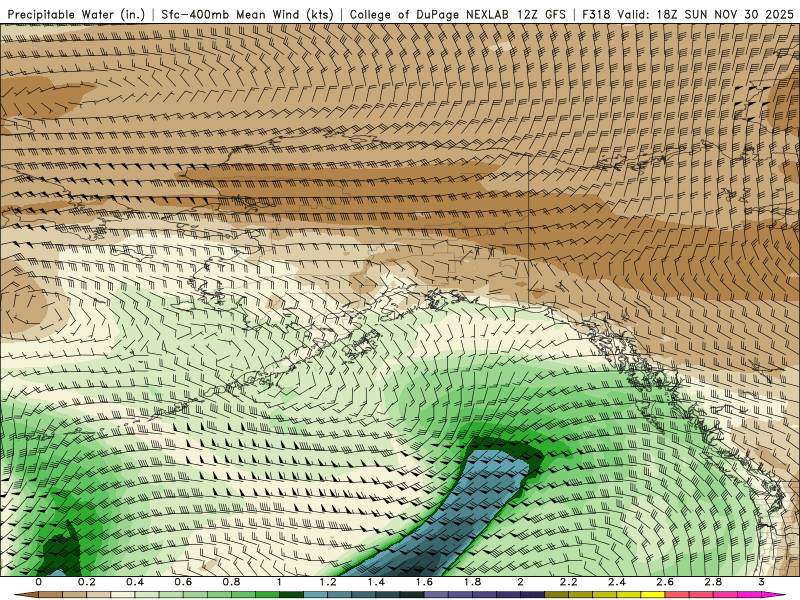Click the "Sfc-400mb Mean Wind (kts)" title text

pyautogui.click(x=247, y=14)
